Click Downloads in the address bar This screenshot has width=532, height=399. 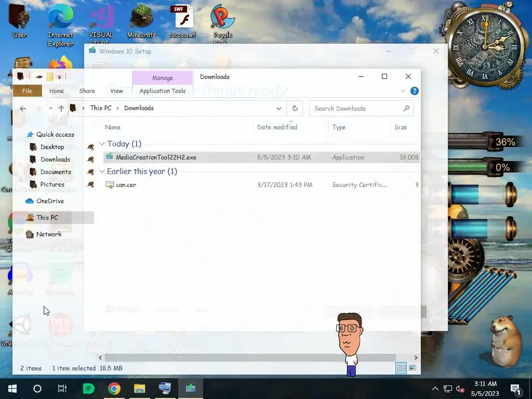139,108
